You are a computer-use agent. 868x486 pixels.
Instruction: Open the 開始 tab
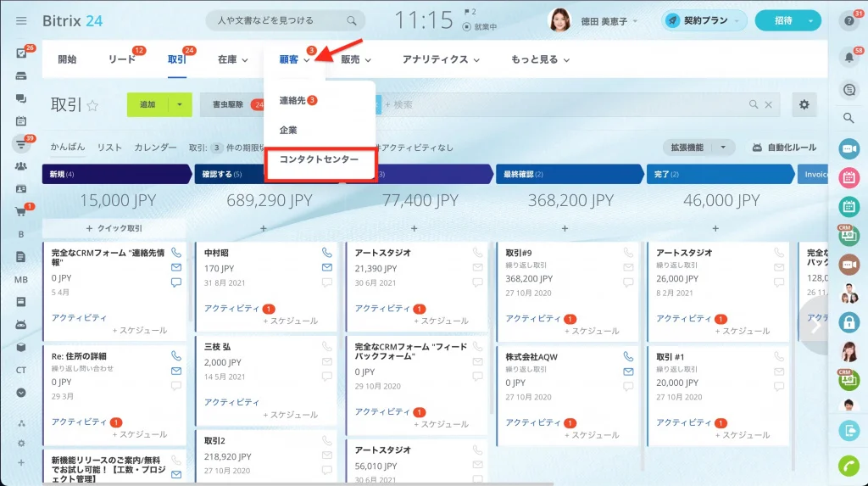67,59
